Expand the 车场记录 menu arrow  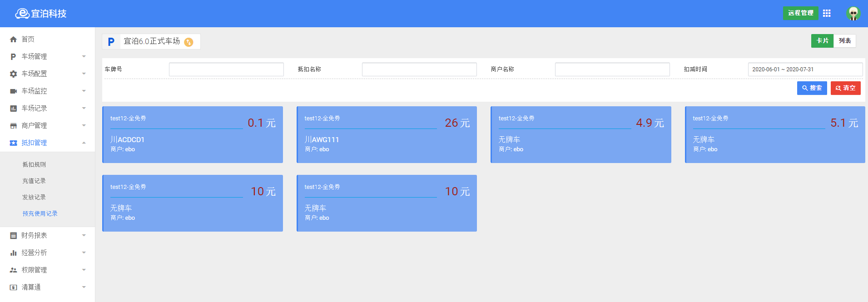[84, 108]
